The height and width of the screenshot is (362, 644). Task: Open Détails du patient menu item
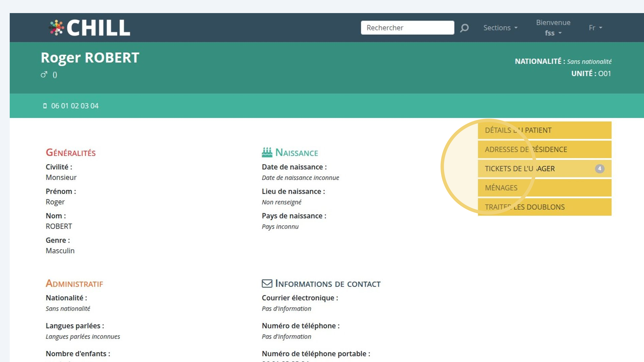[x=544, y=130]
